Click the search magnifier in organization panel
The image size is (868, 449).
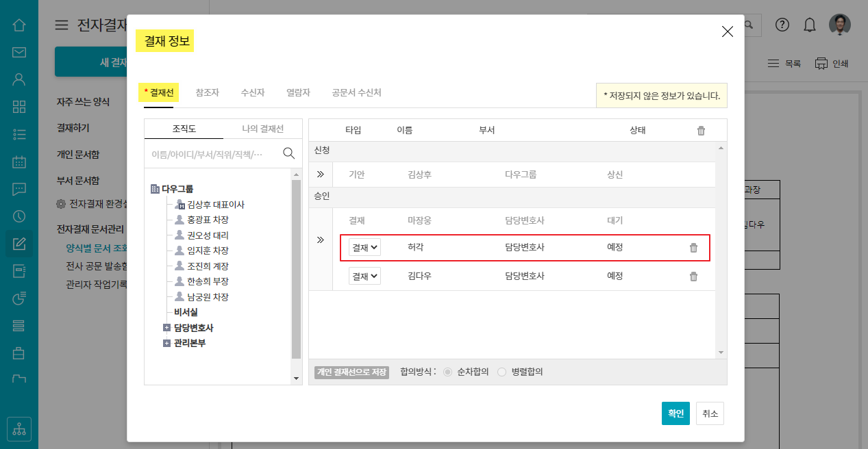288,153
